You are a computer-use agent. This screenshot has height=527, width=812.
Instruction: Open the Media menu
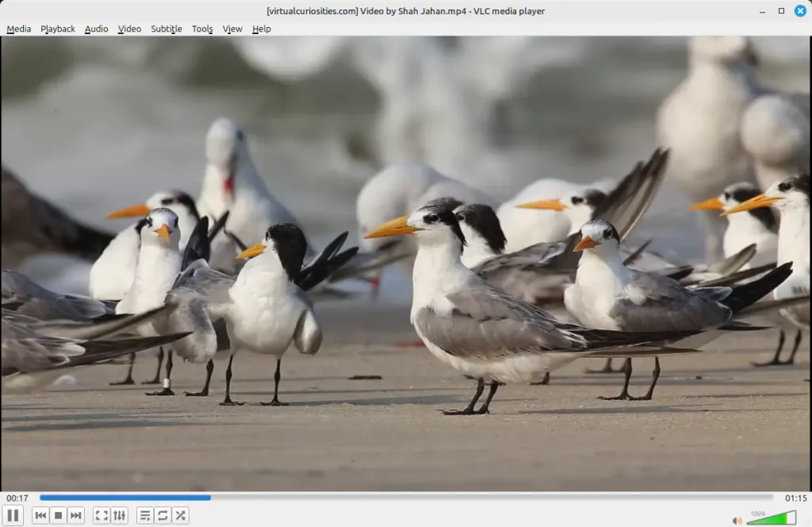pos(19,29)
